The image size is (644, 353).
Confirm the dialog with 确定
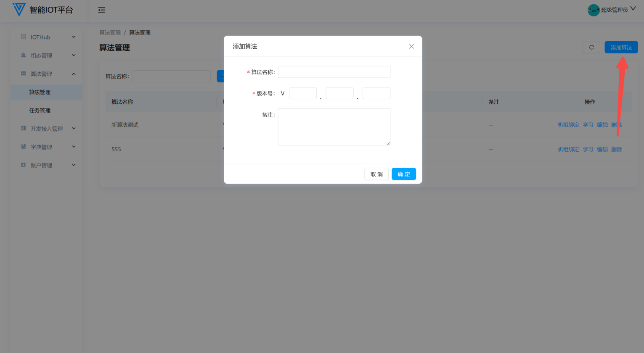coord(404,174)
